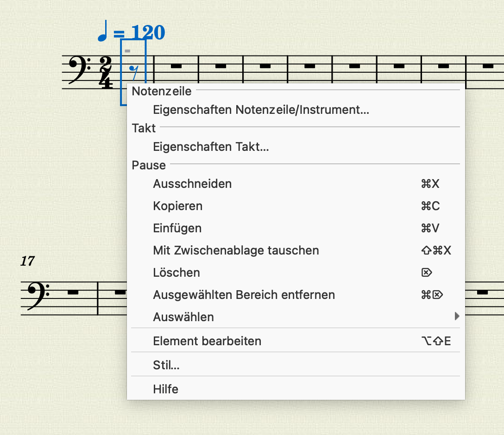Click Ausgewählten Bereich entfernen
The width and height of the screenshot is (504, 435).
244,294
